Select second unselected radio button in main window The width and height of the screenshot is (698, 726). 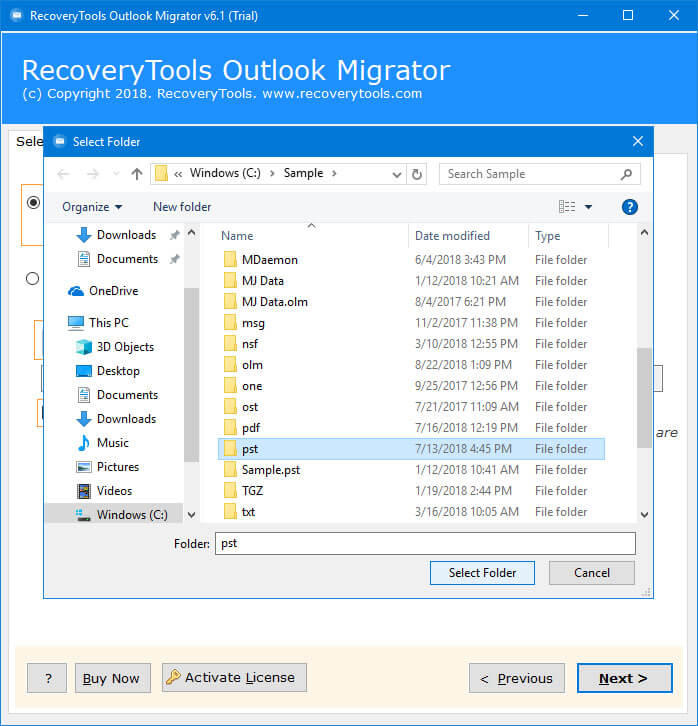coord(32,279)
